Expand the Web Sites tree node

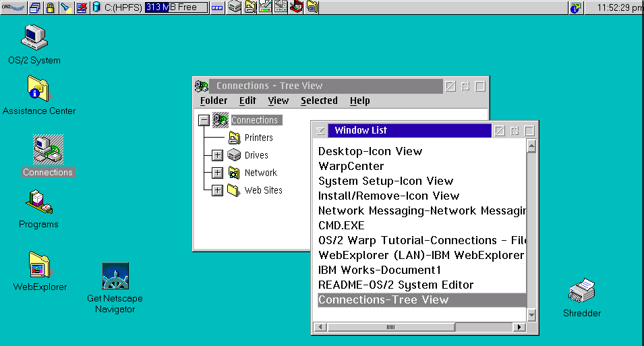pos(217,190)
